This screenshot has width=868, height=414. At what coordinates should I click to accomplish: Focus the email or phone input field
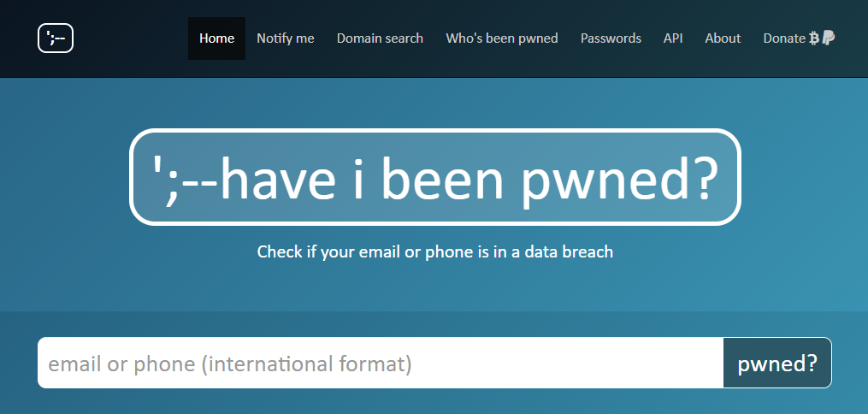pyautogui.click(x=381, y=364)
